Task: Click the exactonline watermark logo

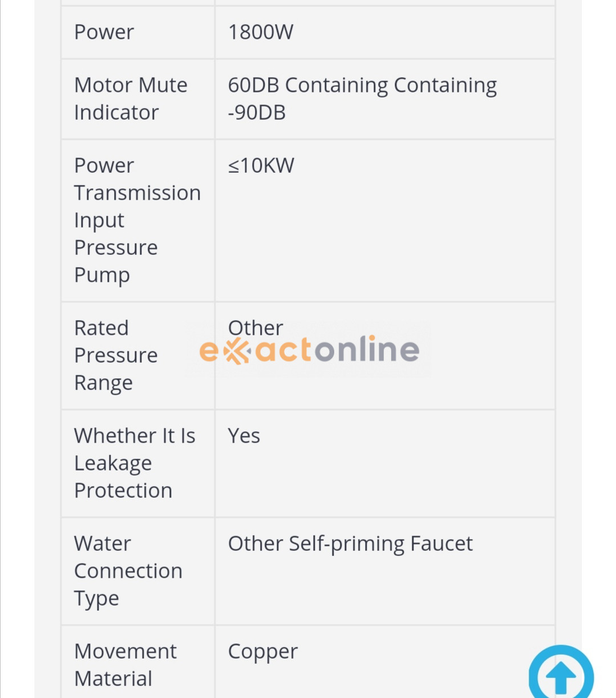Action: (x=309, y=350)
